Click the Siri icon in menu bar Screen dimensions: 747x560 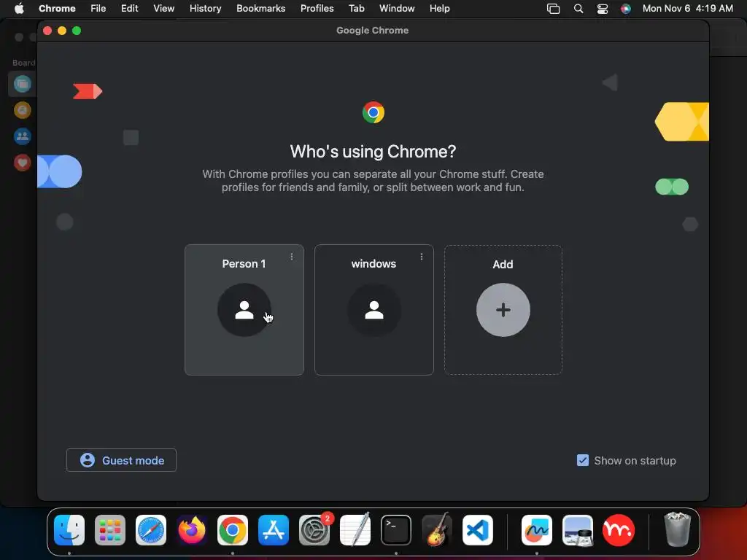pyautogui.click(x=626, y=9)
